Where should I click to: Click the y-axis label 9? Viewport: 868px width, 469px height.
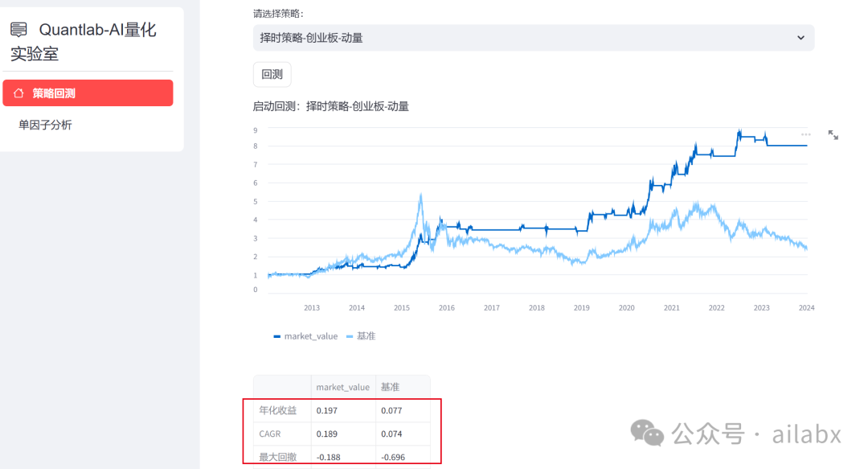coord(256,130)
